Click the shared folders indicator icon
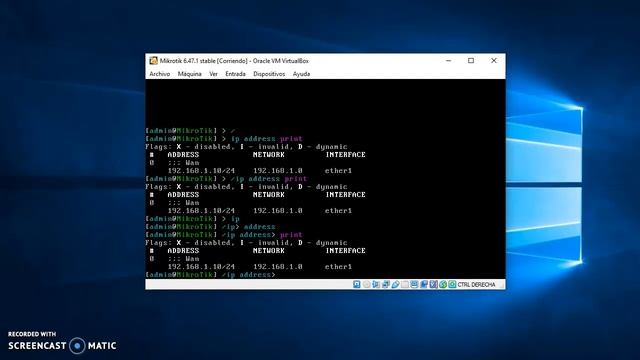The height and width of the screenshot is (360, 640). (x=405, y=284)
